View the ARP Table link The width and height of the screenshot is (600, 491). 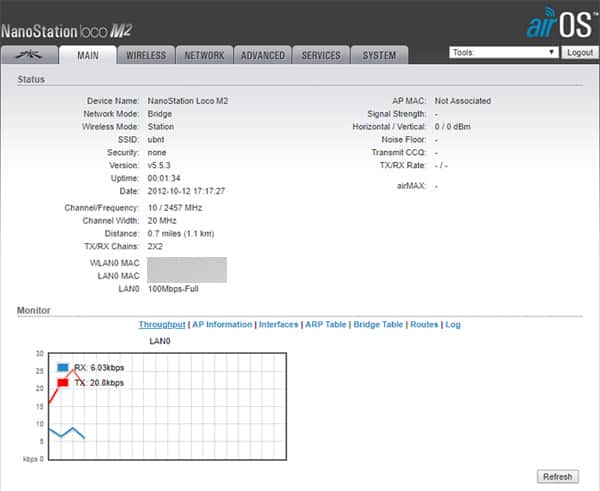[326, 325]
